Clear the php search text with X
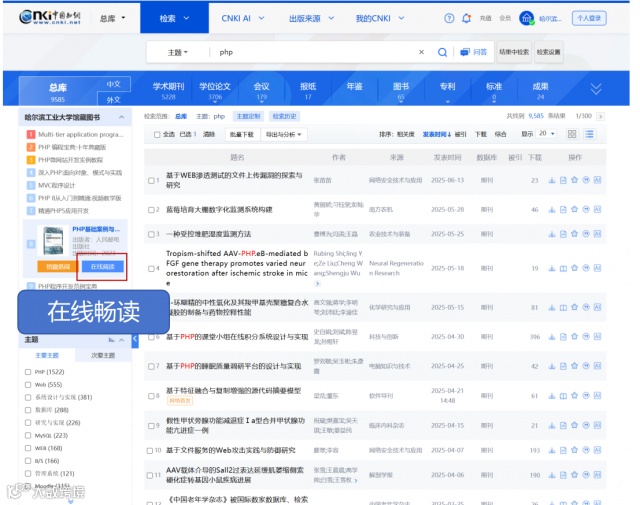The image size is (640, 505). tap(421, 52)
